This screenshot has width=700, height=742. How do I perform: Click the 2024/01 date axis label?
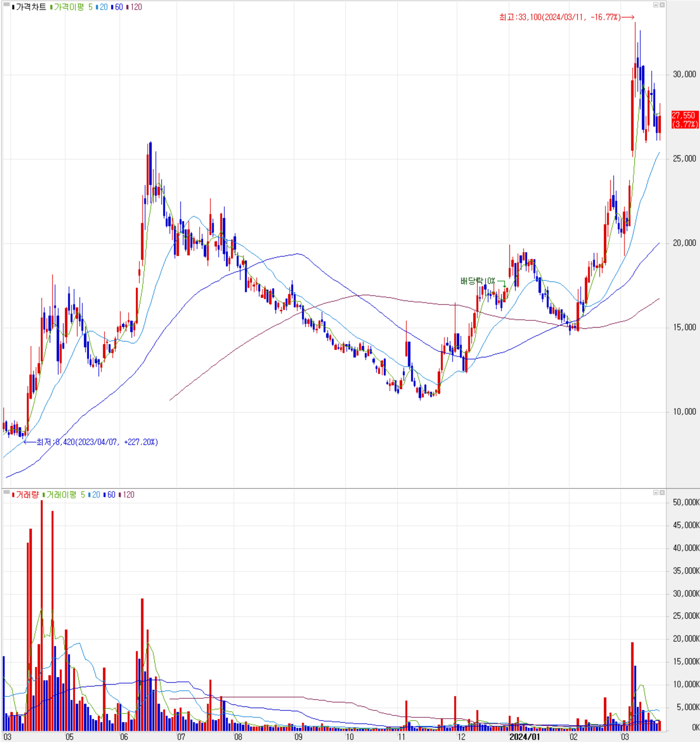coord(525,737)
